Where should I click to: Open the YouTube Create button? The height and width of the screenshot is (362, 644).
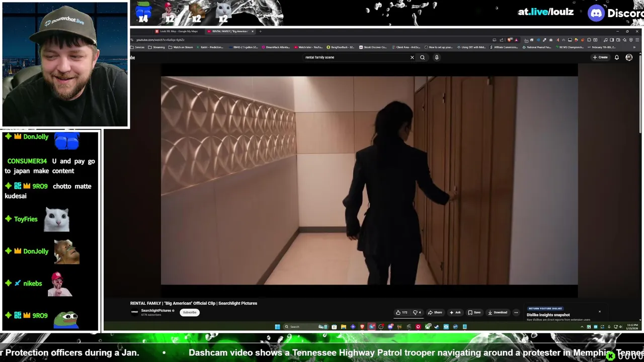coord(600,57)
